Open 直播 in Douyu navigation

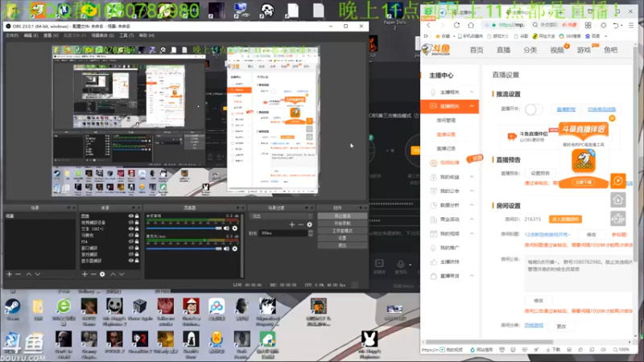pos(503,50)
